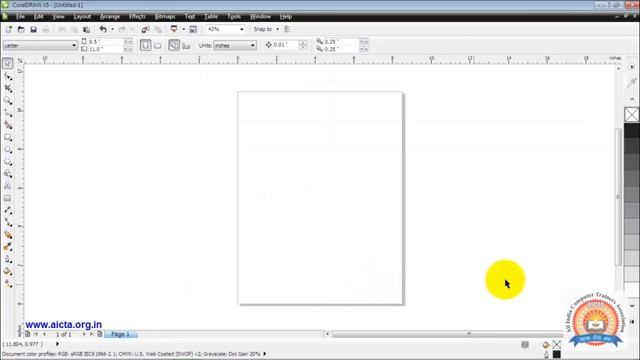Set page orientation to Portrait
Viewport: 640px width, 360px height.
coord(145,45)
